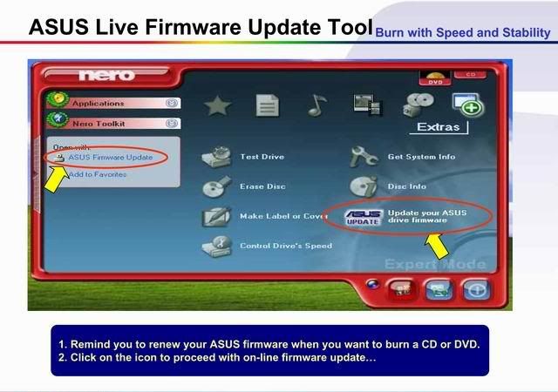
Task: Select Erase Disc text
Action: (x=262, y=186)
